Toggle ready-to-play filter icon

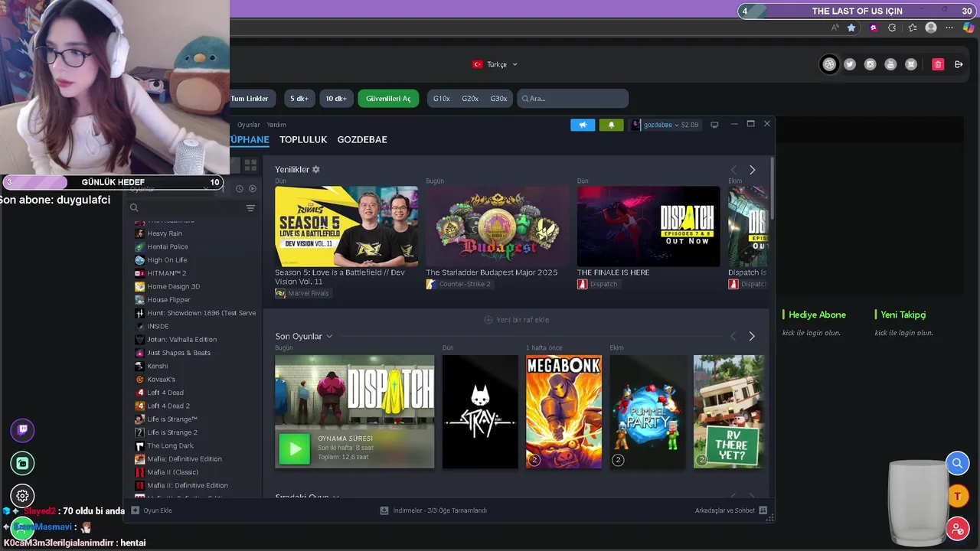click(x=253, y=188)
